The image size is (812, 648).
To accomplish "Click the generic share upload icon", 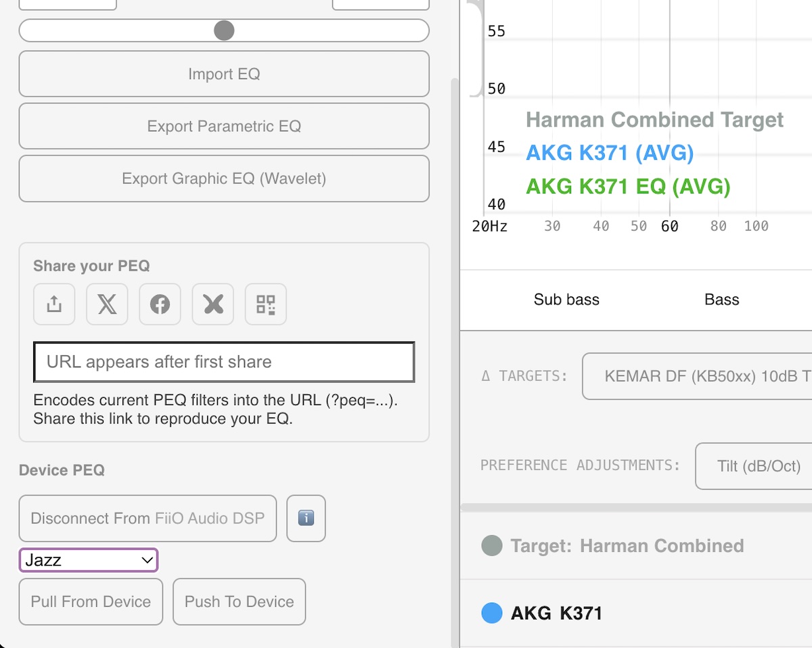I will (54, 304).
